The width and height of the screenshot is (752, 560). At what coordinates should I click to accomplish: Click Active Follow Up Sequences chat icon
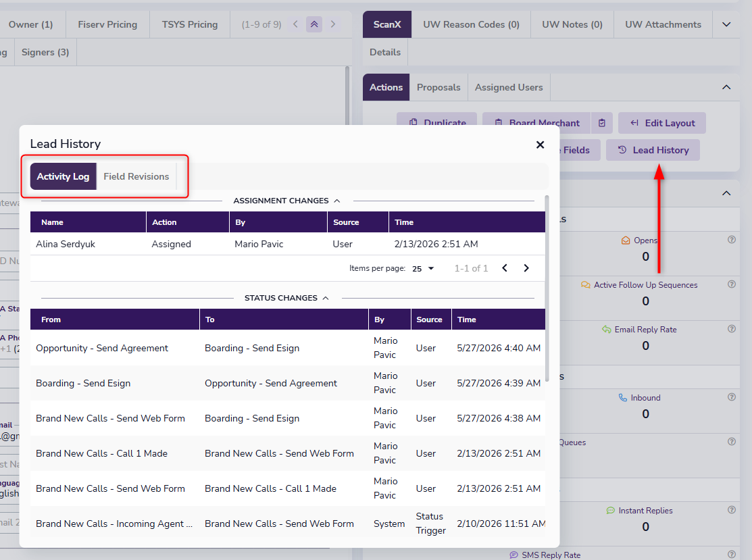tap(586, 285)
